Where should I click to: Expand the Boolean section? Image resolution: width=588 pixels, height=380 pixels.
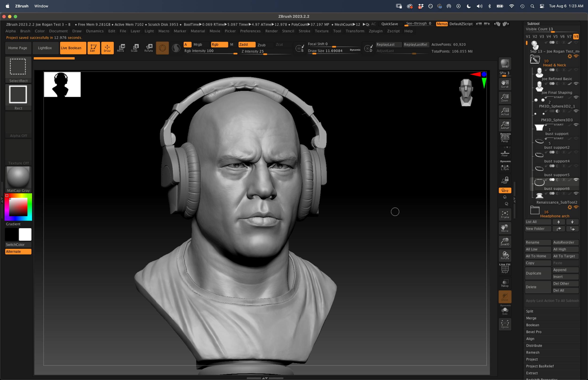[532, 325]
